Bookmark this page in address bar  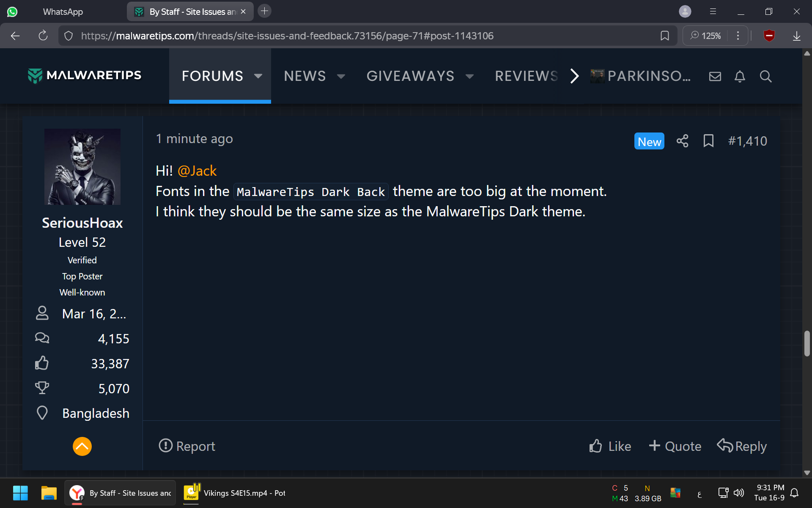click(x=664, y=36)
